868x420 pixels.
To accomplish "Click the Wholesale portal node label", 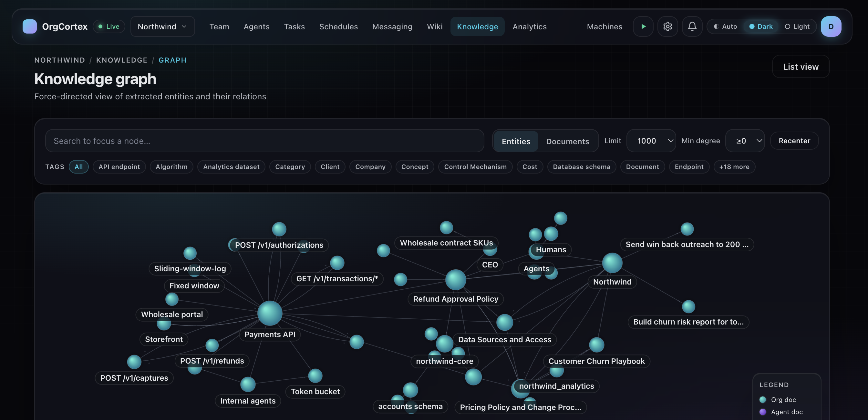I will point(172,314).
